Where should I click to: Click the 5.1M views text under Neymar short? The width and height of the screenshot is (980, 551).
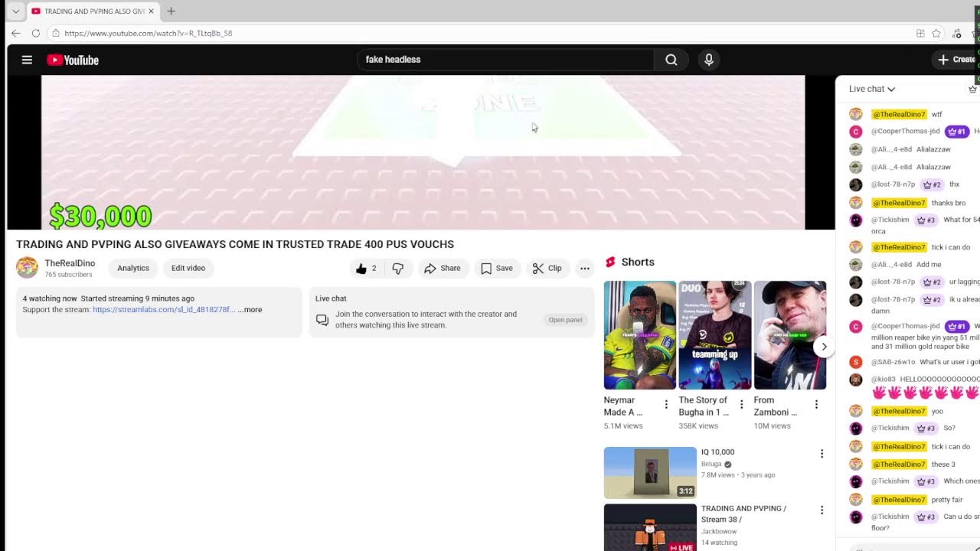pos(623,426)
